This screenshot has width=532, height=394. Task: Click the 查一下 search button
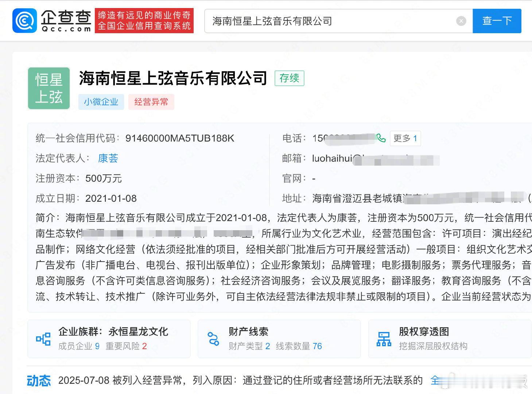(x=497, y=21)
